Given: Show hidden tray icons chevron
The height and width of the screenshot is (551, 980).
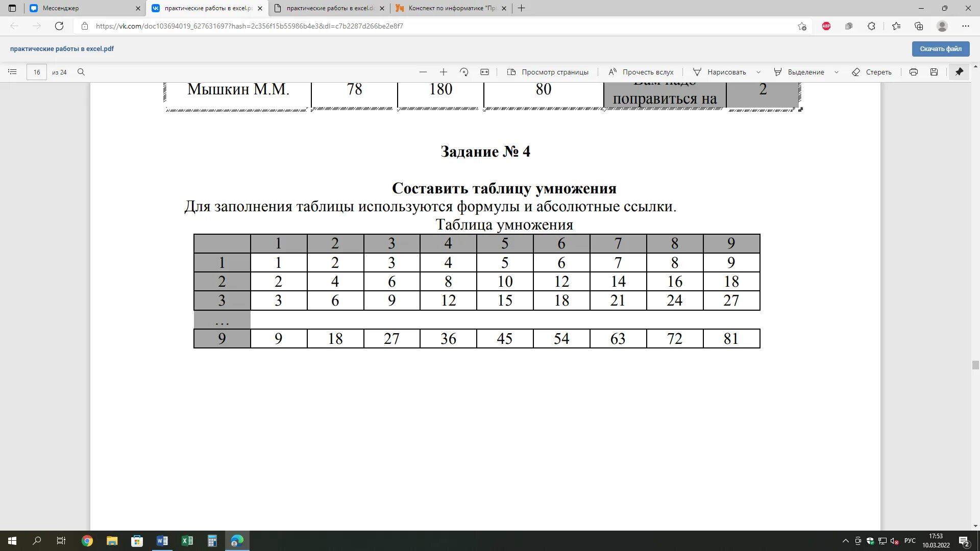Looking at the screenshot, I should tap(845, 541).
